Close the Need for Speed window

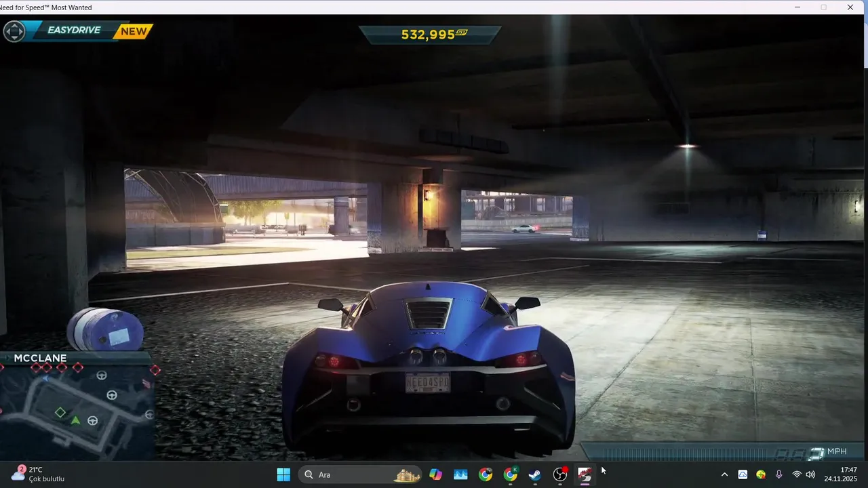(x=850, y=7)
